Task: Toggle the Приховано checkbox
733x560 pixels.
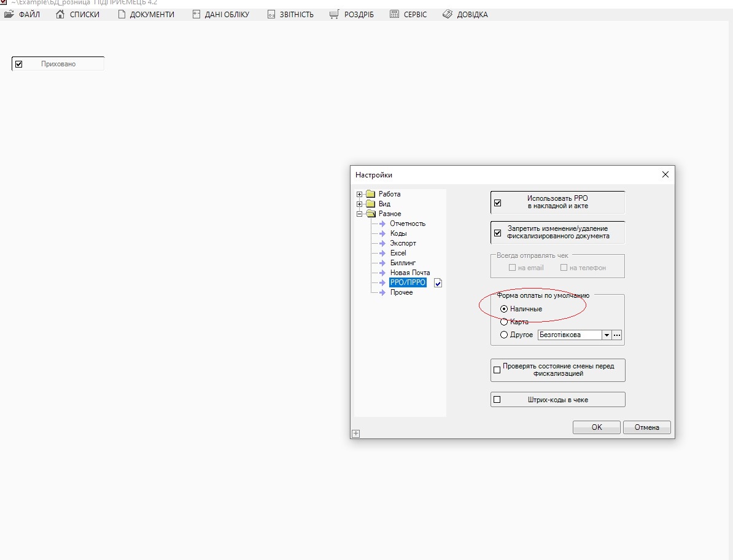Action: click(x=18, y=64)
